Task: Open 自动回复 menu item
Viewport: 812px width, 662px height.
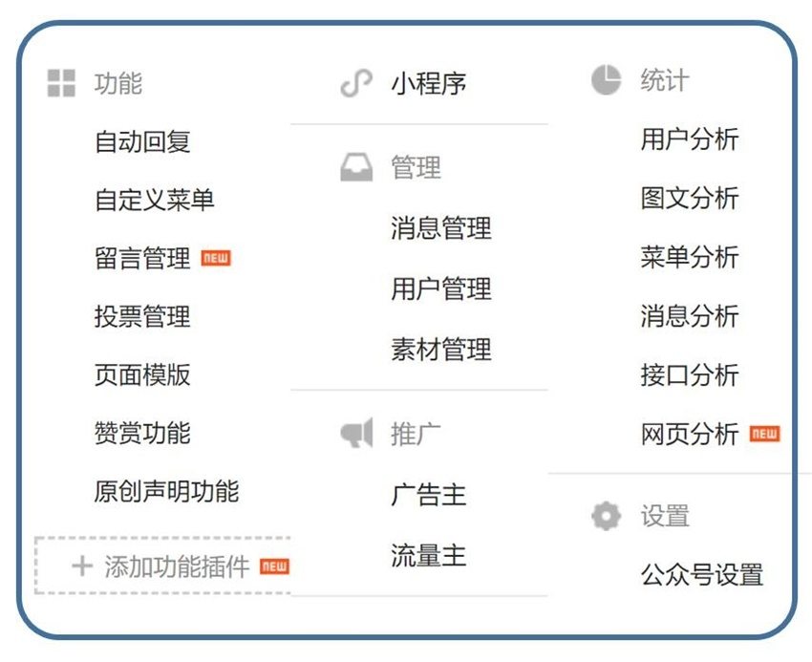Action: (x=142, y=141)
